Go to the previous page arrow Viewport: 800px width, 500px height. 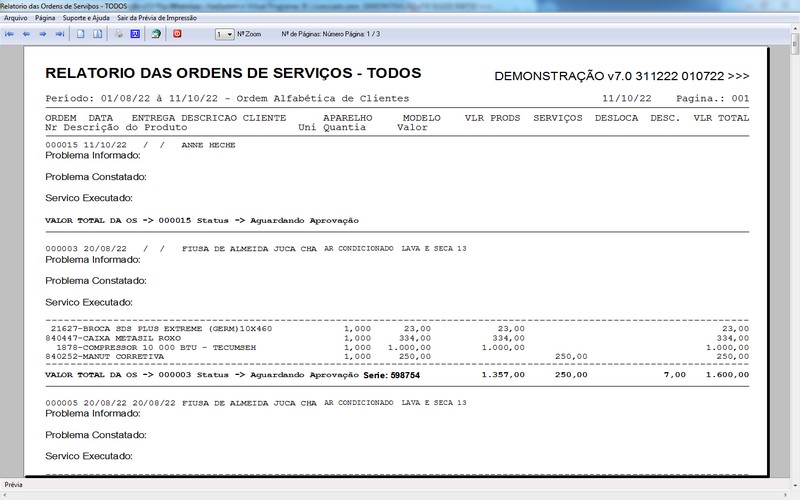click(26, 34)
